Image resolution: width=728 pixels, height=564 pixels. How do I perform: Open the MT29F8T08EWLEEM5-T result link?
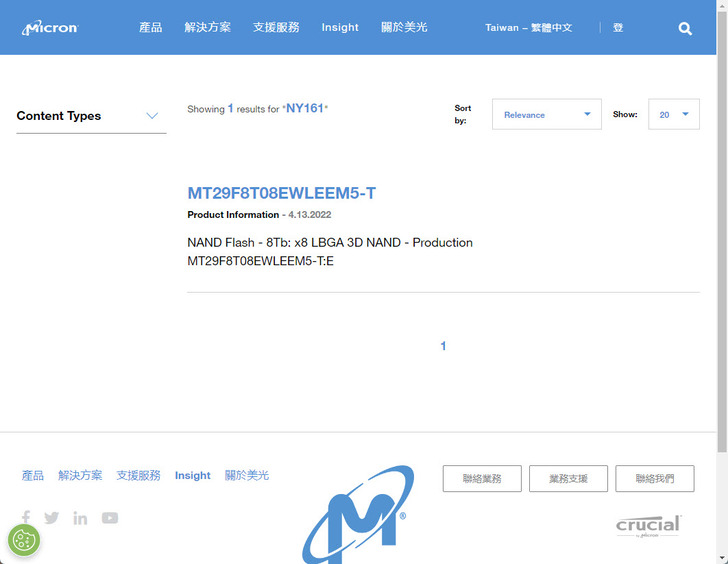tap(281, 193)
